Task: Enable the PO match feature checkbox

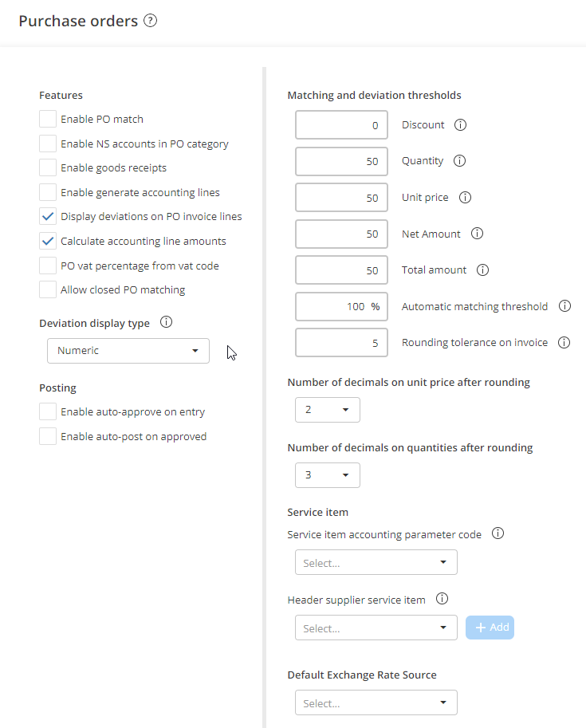Action: pos(45,120)
